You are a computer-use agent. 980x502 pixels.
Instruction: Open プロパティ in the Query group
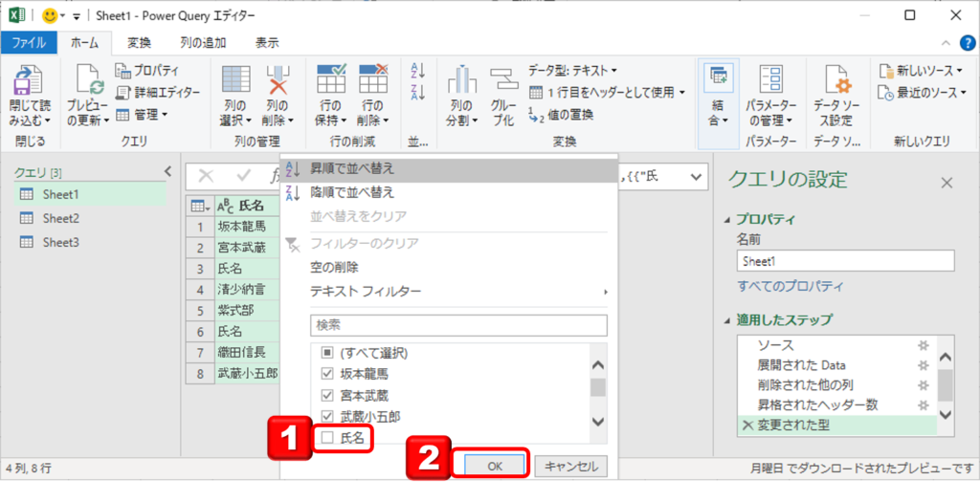pos(146,71)
